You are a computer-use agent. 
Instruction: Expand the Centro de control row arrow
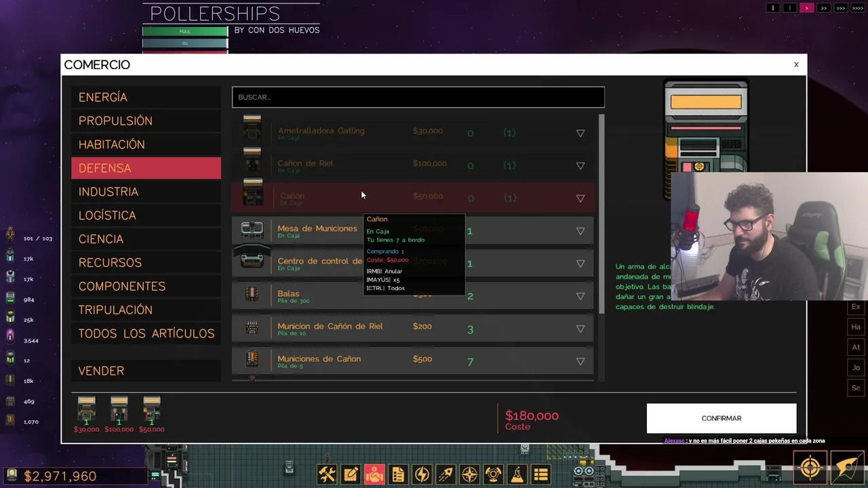(x=580, y=264)
